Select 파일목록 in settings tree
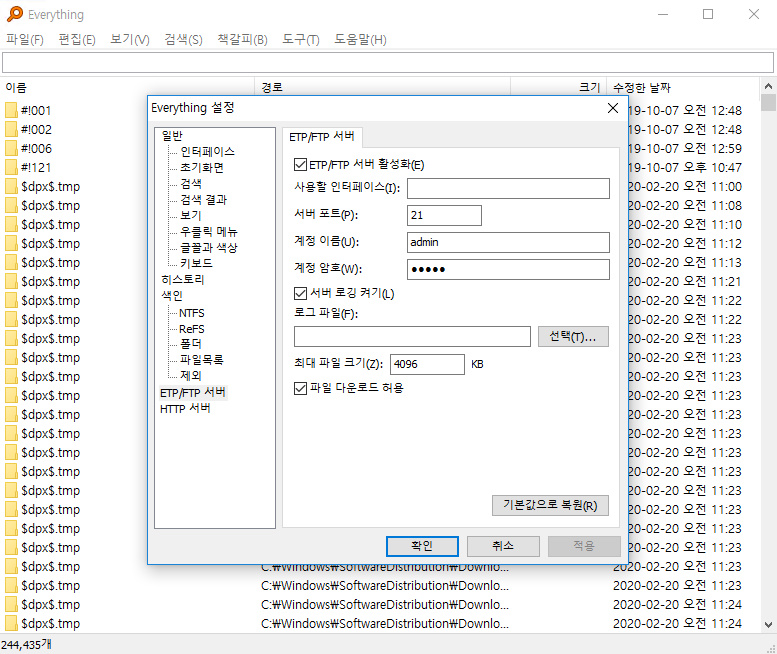 [x=202, y=360]
